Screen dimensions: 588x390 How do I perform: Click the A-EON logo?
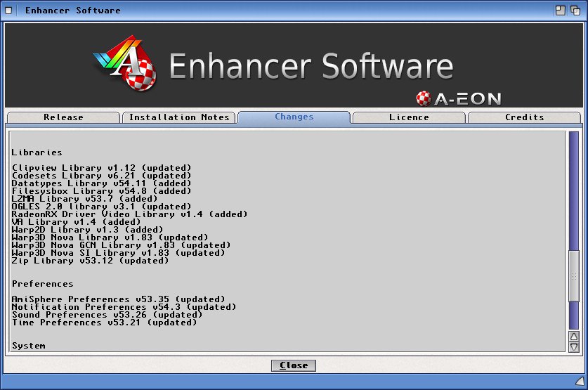click(x=459, y=98)
